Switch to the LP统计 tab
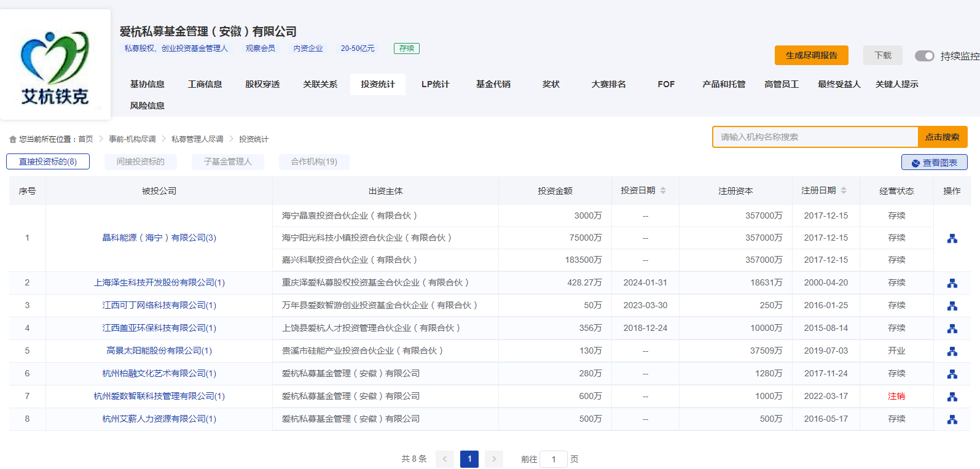980x469 pixels. tap(435, 84)
